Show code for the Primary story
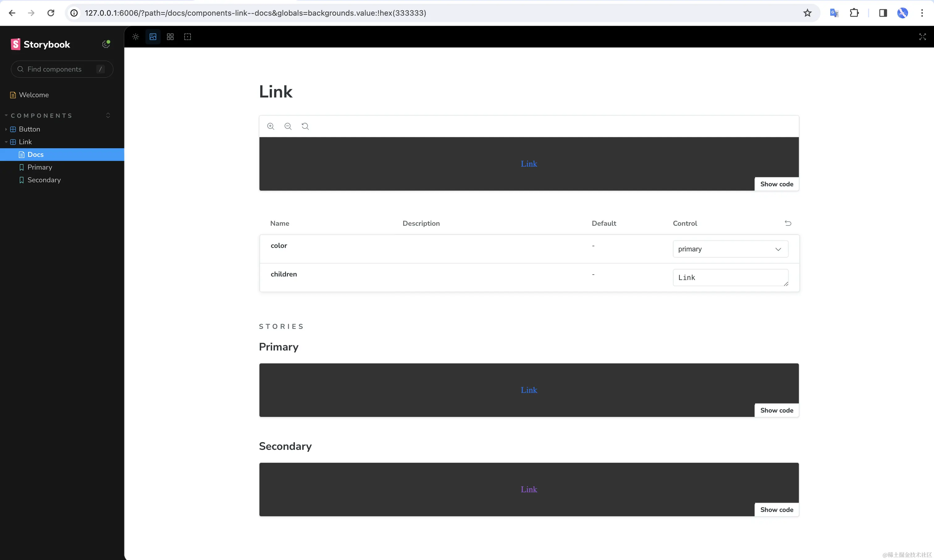934x560 pixels. (776, 410)
